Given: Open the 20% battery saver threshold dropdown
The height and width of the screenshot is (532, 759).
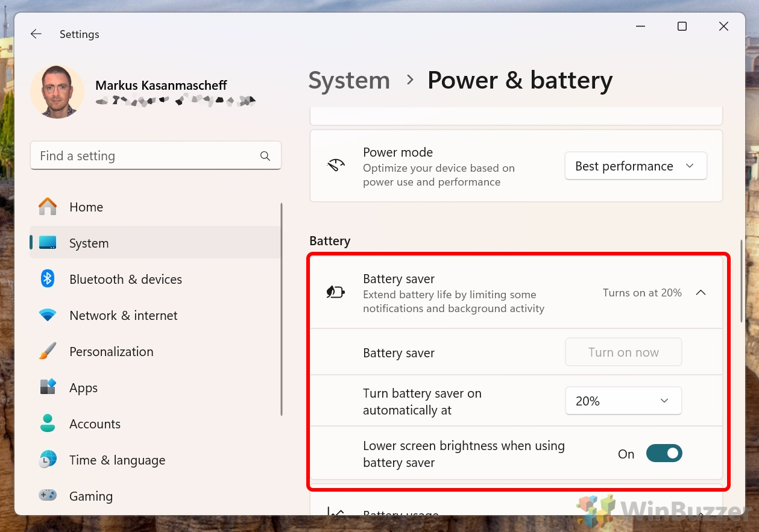Looking at the screenshot, I should click(623, 401).
